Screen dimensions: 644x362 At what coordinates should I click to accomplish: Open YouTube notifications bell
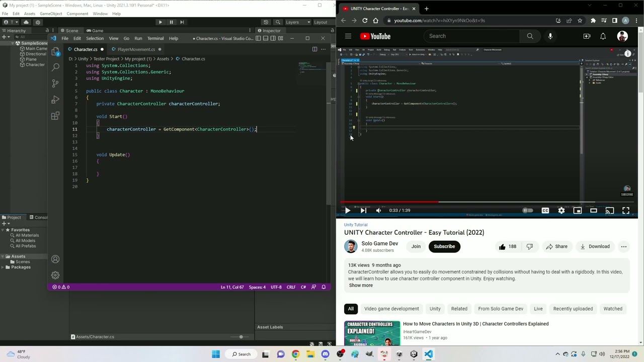[603, 36]
